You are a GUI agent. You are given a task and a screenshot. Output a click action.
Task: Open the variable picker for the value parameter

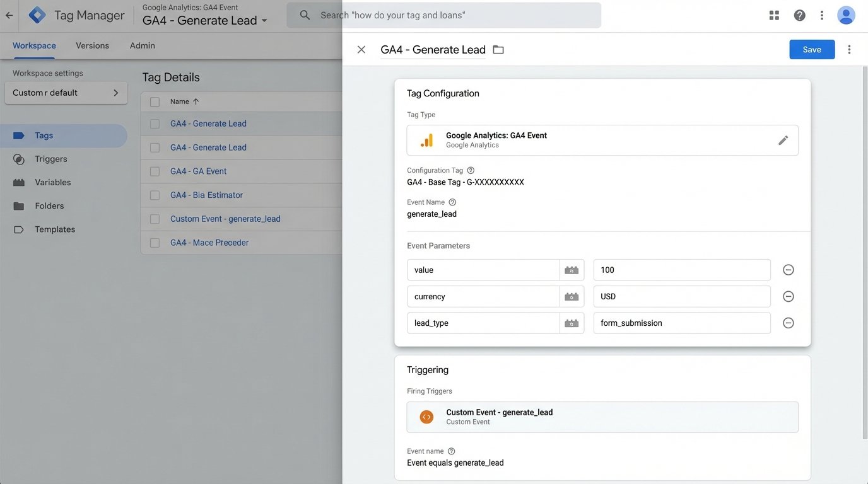pos(572,269)
